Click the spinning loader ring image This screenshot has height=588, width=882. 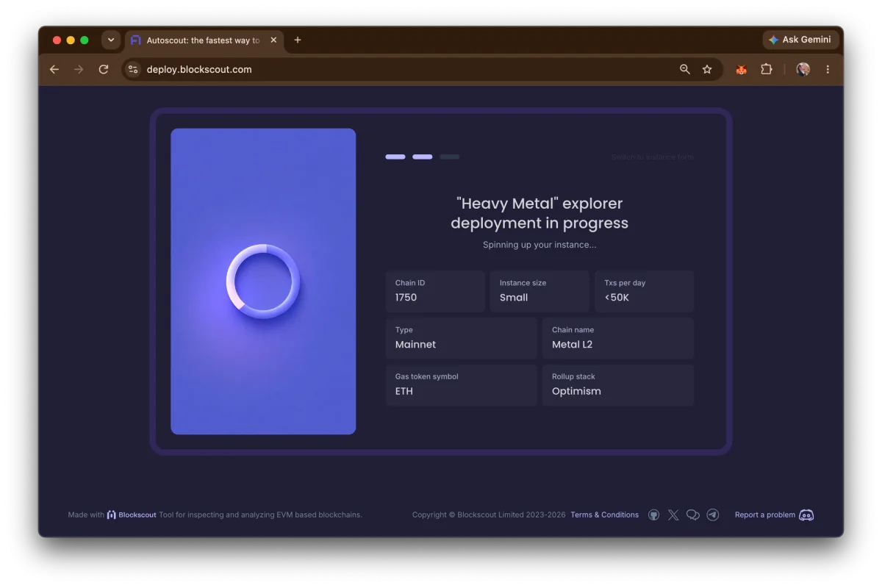coord(263,282)
